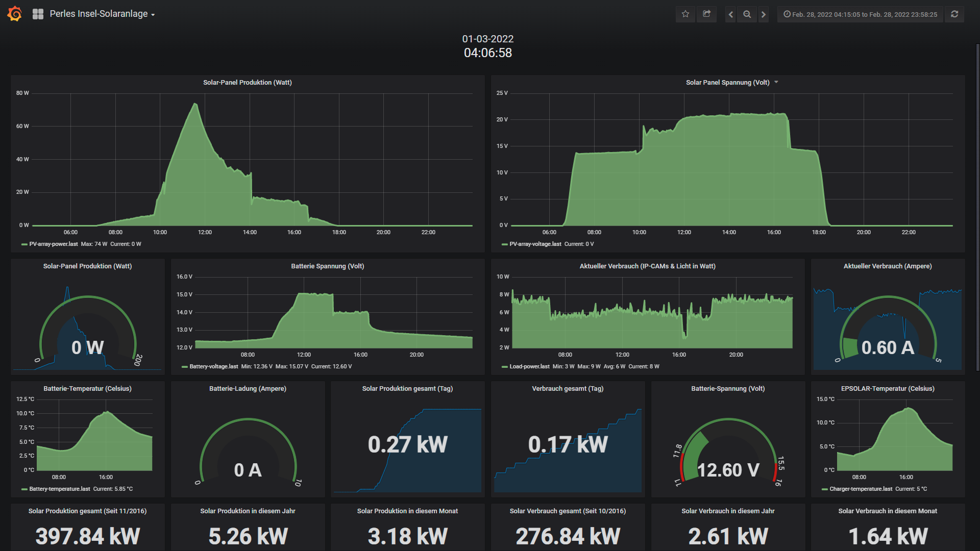
Task: Refresh the dashboard
Action: pyautogui.click(x=954, y=14)
